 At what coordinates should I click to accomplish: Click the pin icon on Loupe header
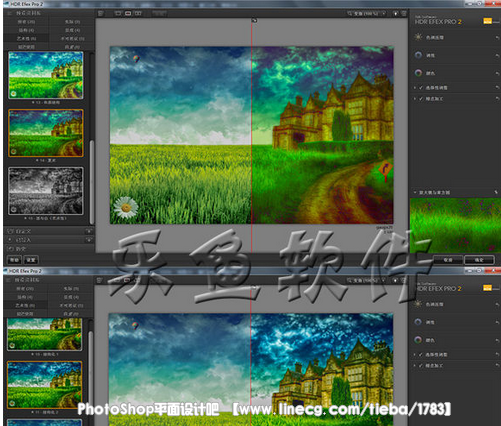pyautogui.click(x=497, y=192)
